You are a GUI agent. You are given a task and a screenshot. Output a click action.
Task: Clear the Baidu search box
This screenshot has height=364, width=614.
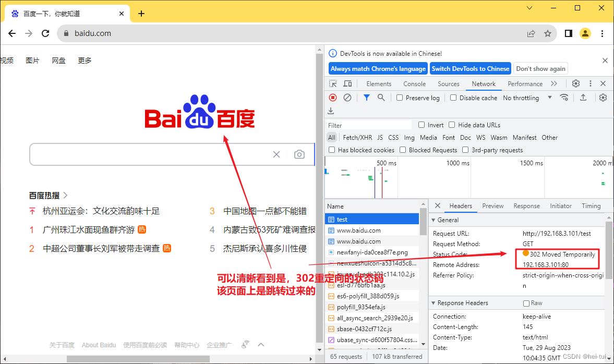pyautogui.click(x=276, y=154)
